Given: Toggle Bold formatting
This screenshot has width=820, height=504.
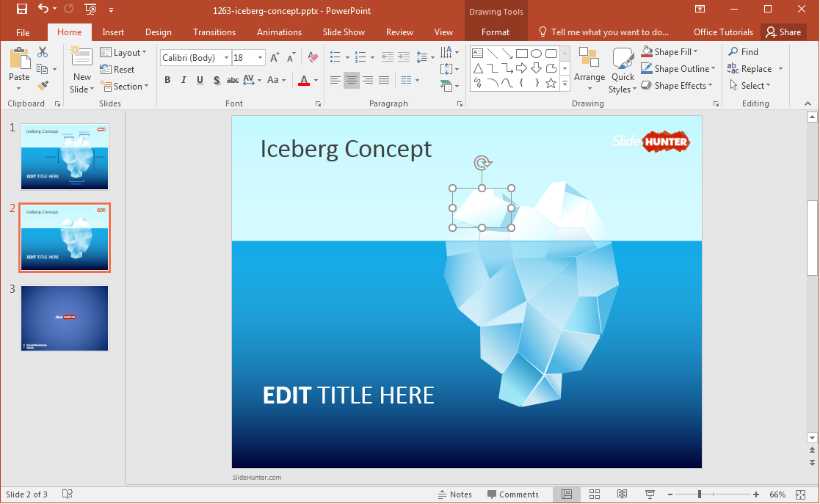Looking at the screenshot, I should 167,80.
